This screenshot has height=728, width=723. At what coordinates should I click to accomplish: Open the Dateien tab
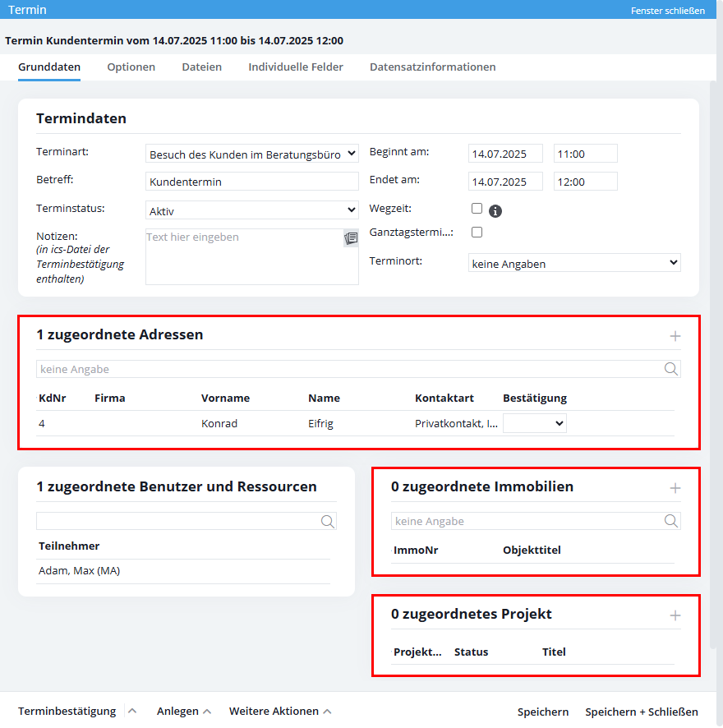(x=201, y=67)
